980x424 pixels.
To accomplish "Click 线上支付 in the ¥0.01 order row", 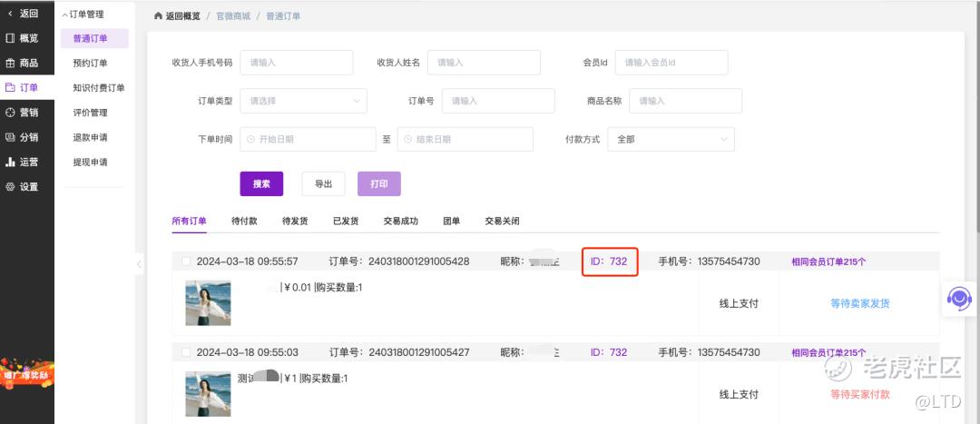I will point(739,303).
